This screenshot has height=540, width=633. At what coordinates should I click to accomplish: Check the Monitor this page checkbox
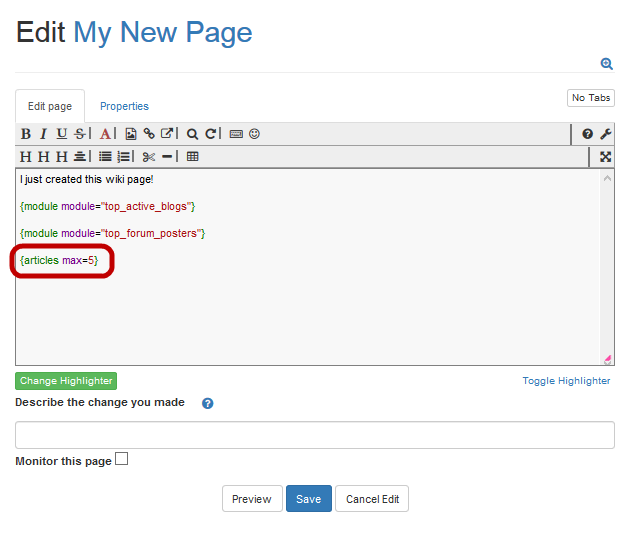point(122,460)
